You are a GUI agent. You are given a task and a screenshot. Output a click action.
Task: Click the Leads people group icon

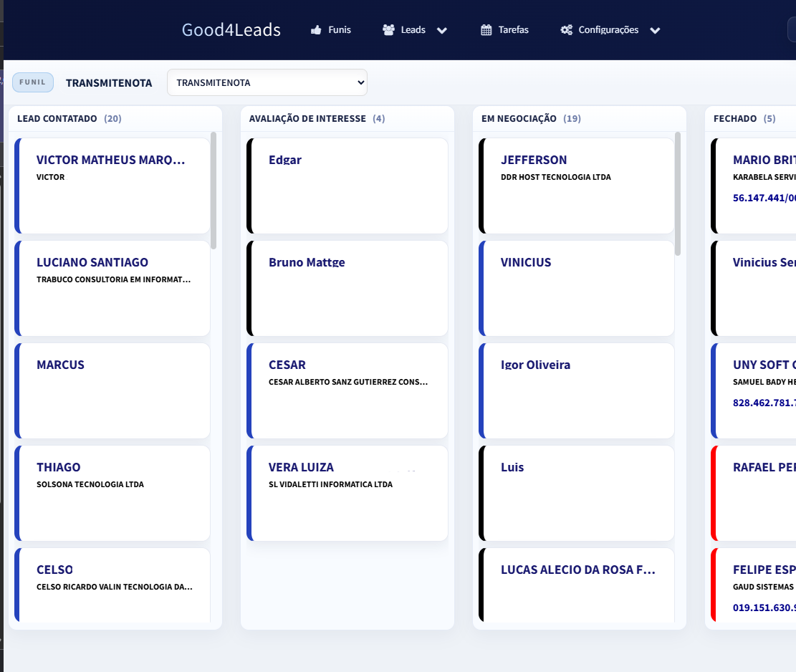[x=388, y=30]
